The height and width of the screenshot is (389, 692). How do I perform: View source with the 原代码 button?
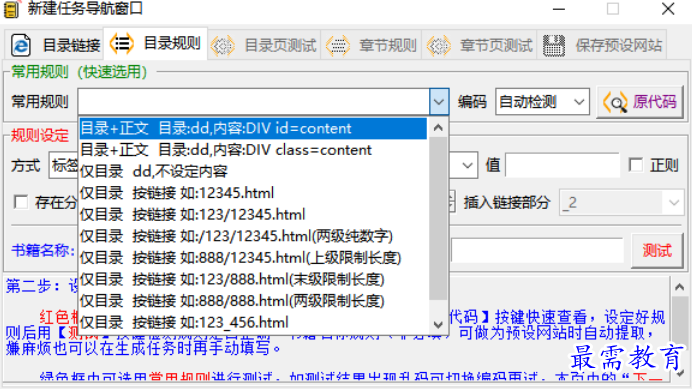pos(639,102)
